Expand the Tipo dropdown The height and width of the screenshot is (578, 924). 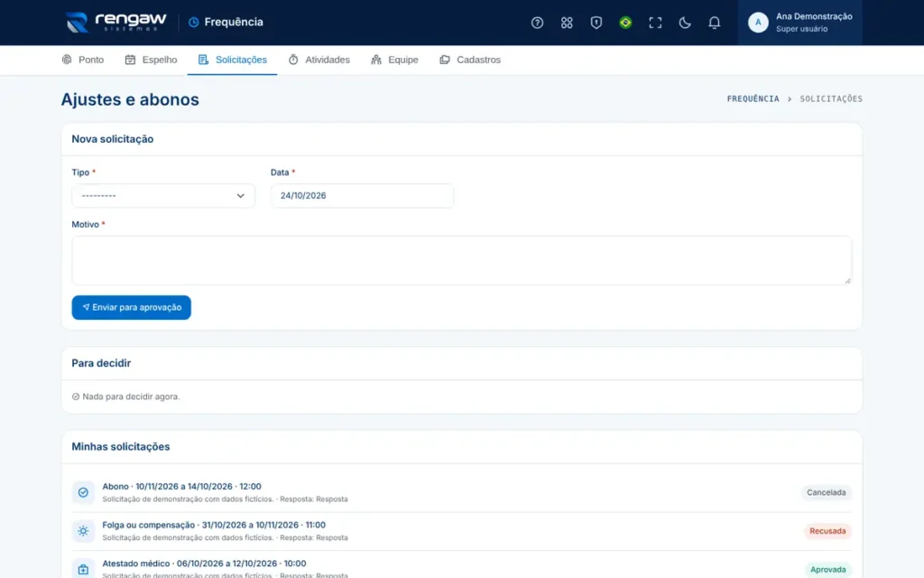coord(163,196)
